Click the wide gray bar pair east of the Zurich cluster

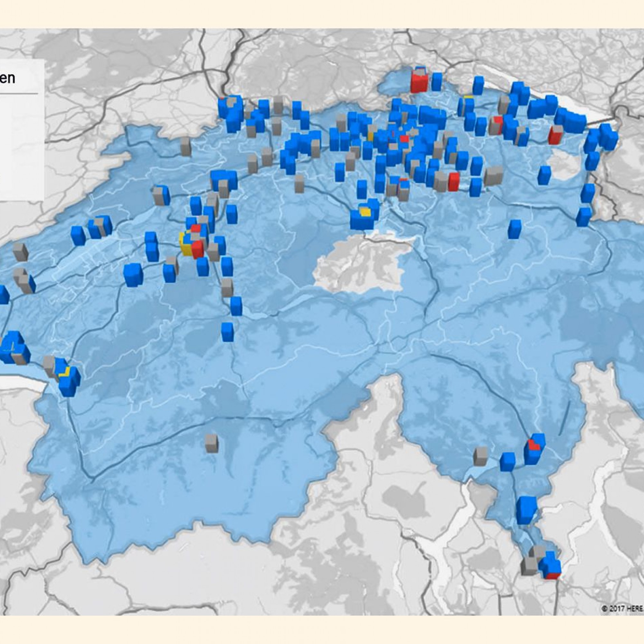click(493, 176)
